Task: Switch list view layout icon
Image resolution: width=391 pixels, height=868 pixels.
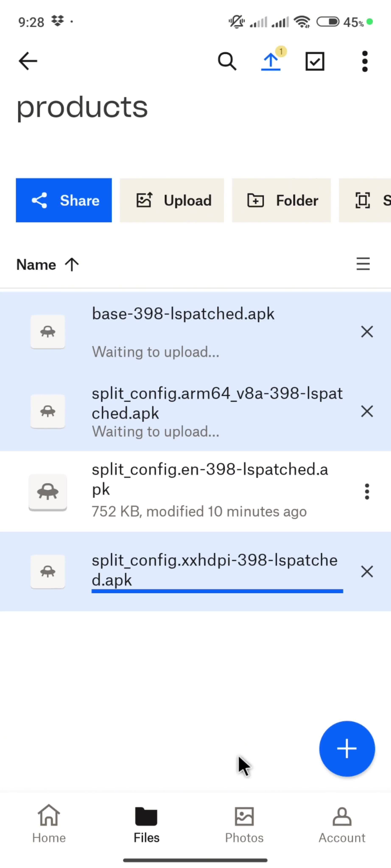Action: 363,264
